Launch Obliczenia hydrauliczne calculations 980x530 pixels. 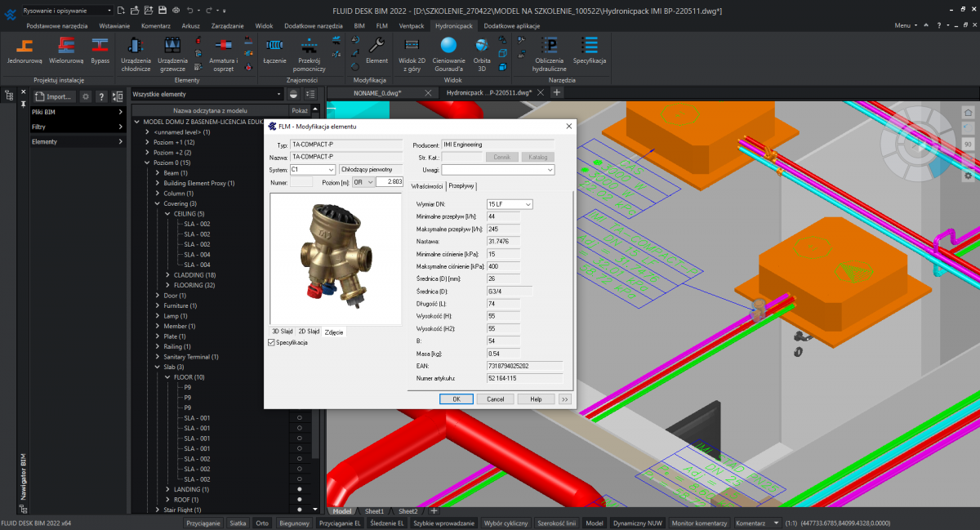pyautogui.click(x=550, y=53)
